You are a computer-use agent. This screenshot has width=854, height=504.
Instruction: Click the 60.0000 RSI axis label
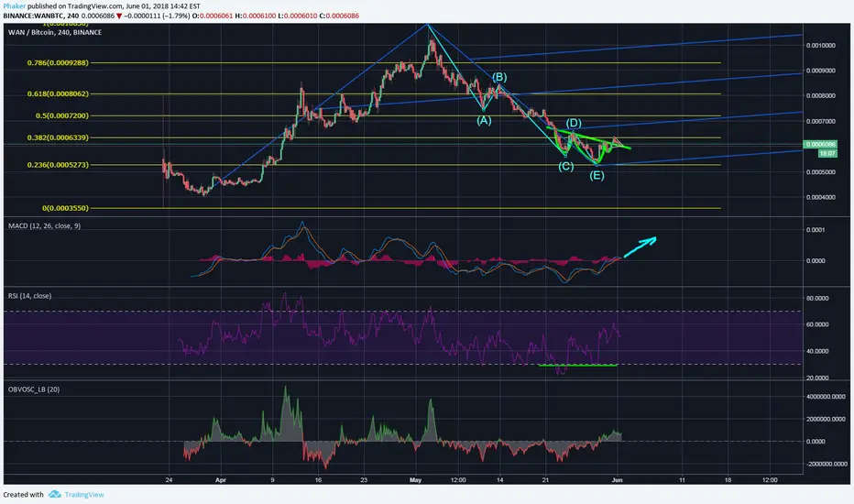click(817, 324)
